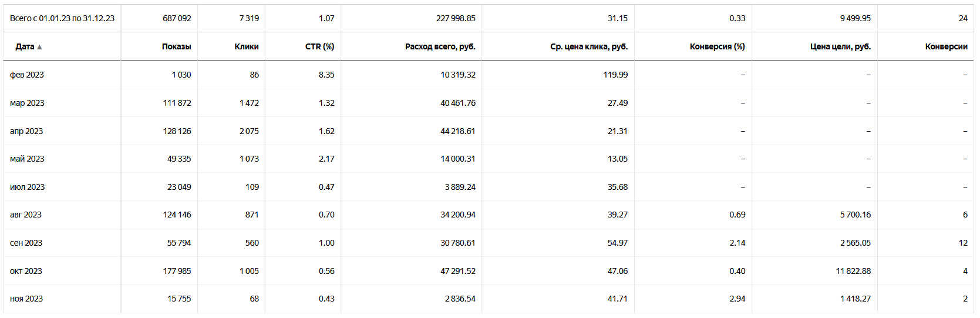Sort table by Показы column header

pos(176,46)
